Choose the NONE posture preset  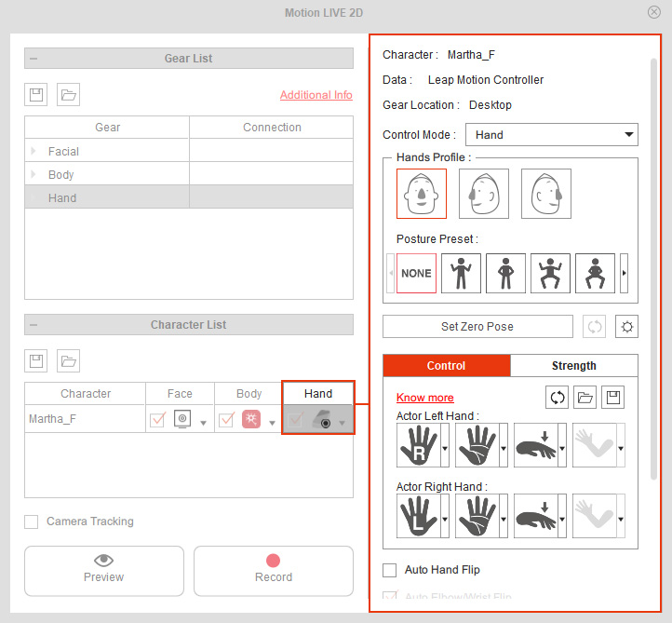[x=416, y=273]
